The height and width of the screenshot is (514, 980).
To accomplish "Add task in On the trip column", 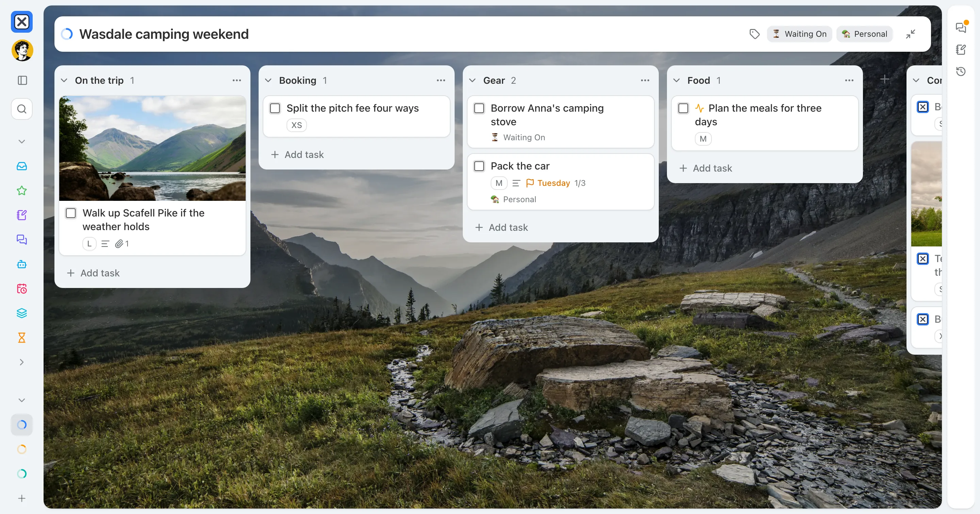I will [93, 273].
